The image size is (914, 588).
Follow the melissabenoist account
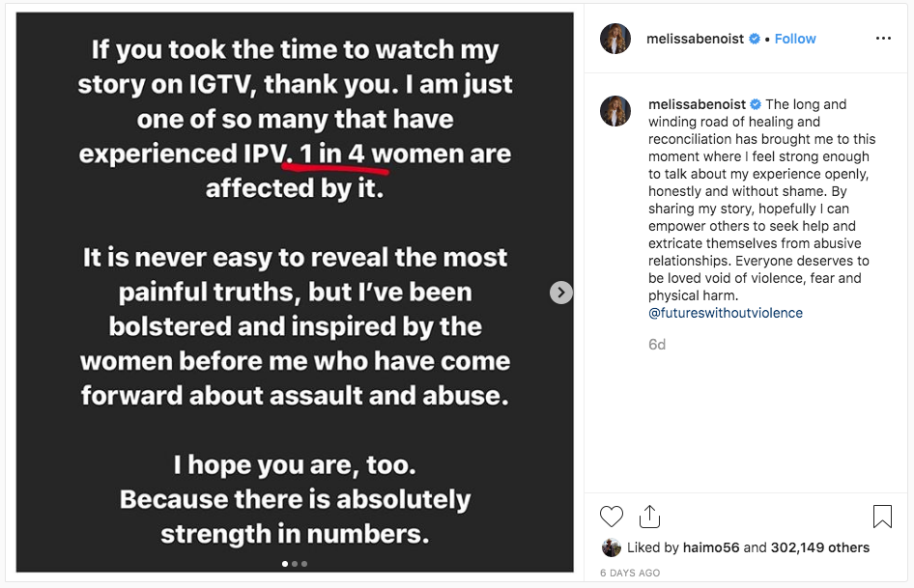(795, 39)
